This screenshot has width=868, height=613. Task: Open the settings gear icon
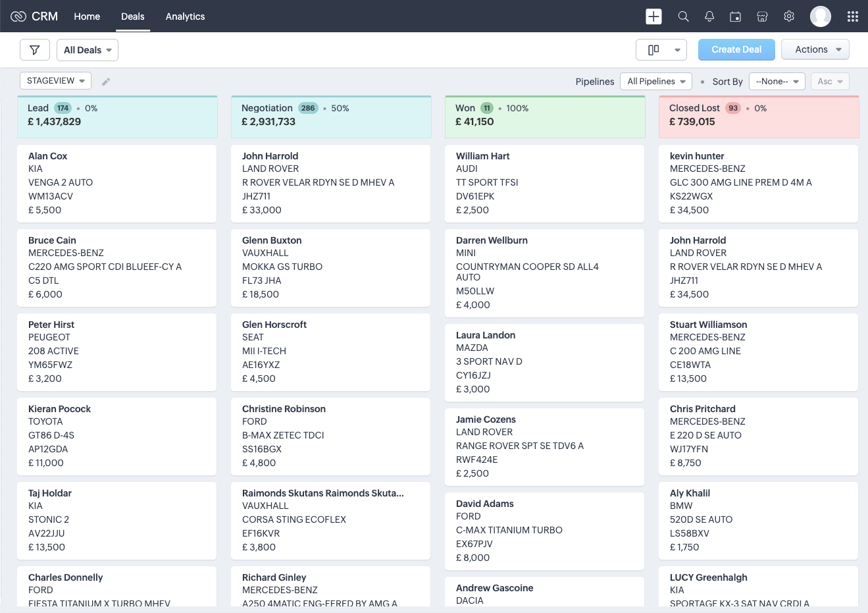click(789, 16)
